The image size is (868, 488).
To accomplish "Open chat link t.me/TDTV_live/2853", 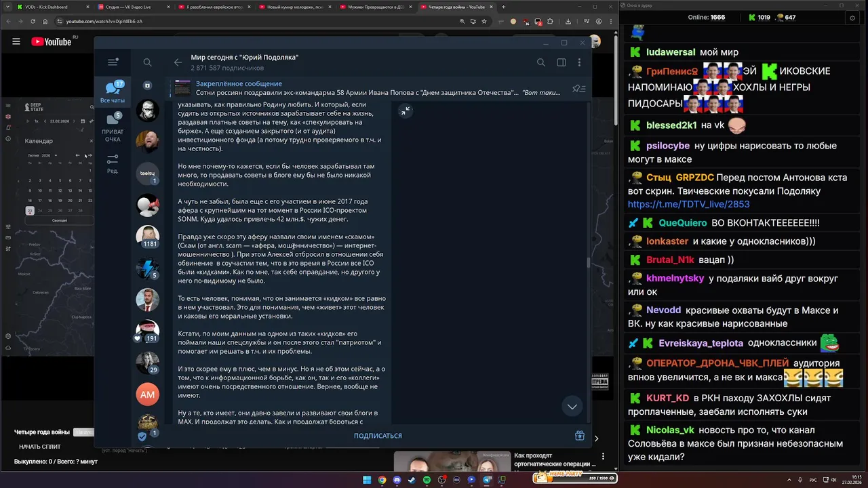I will [x=689, y=204].
